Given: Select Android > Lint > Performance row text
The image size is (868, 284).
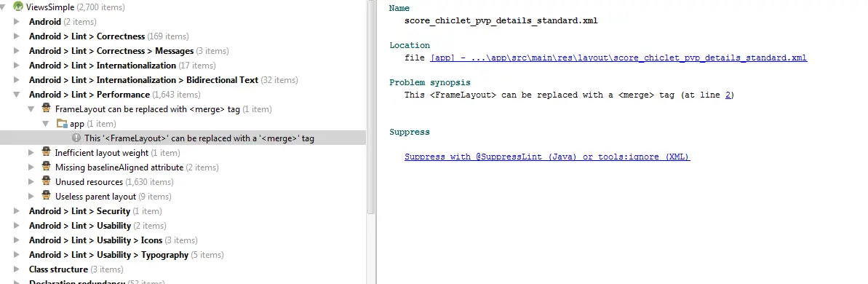Looking at the screenshot, I should pyautogui.click(x=114, y=95).
